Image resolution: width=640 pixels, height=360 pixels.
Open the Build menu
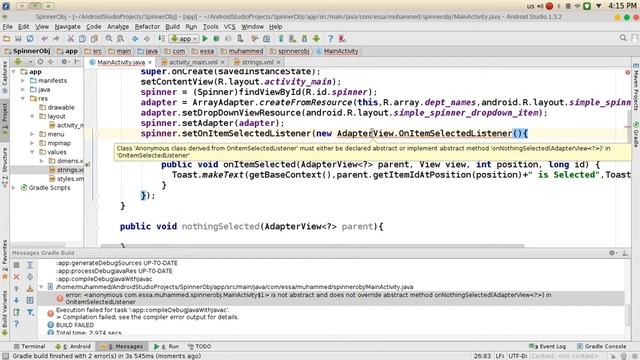pyautogui.click(x=172, y=27)
